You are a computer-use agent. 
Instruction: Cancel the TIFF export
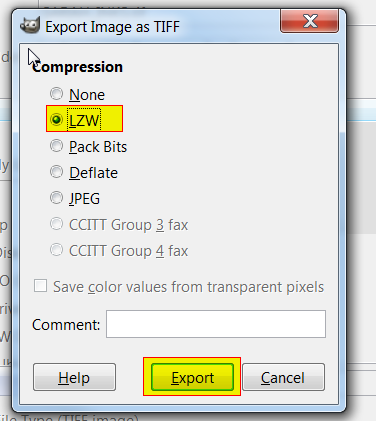pos(283,377)
